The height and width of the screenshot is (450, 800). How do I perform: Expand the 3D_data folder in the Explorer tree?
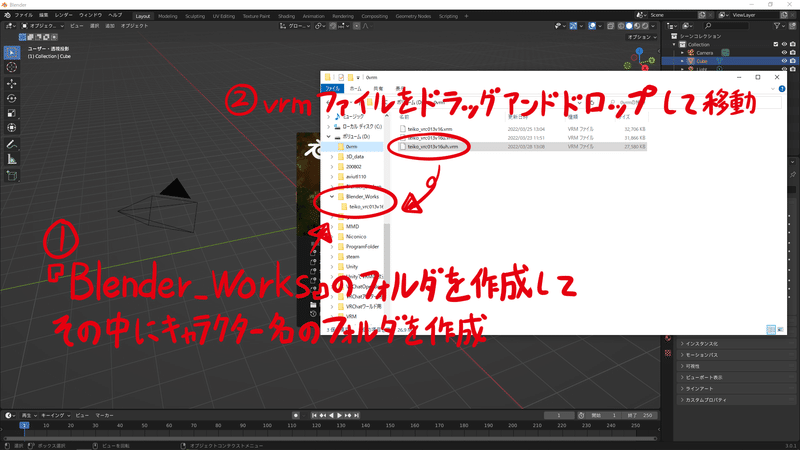pyautogui.click(x=332, y=157)
